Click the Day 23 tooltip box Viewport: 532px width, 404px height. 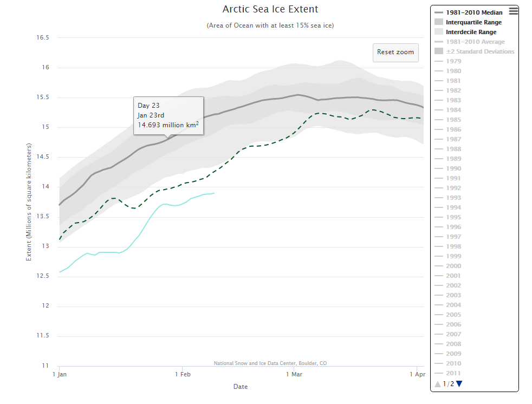click(168, 115)
